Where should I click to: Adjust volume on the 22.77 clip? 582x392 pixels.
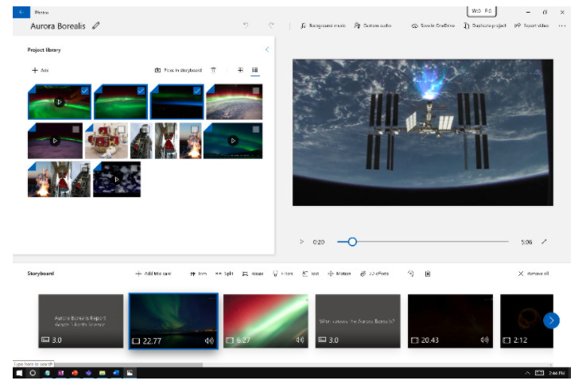pos(209,341)
